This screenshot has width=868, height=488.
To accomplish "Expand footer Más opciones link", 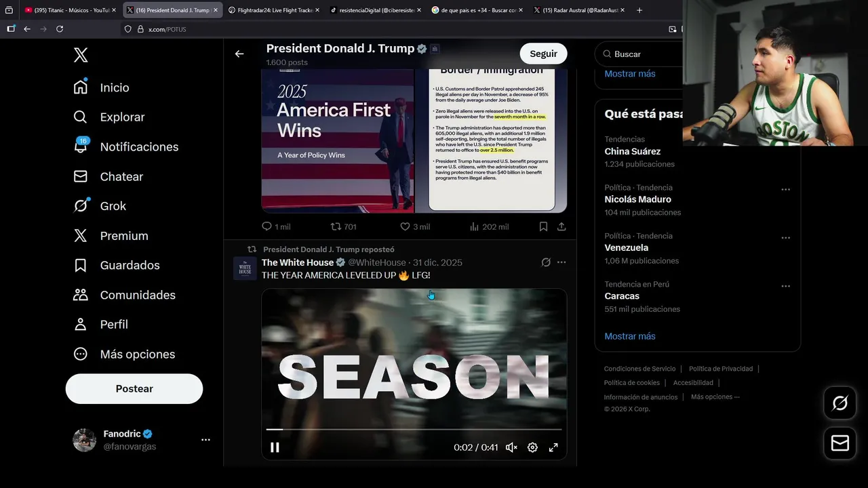I will click(x=715, y=397).
